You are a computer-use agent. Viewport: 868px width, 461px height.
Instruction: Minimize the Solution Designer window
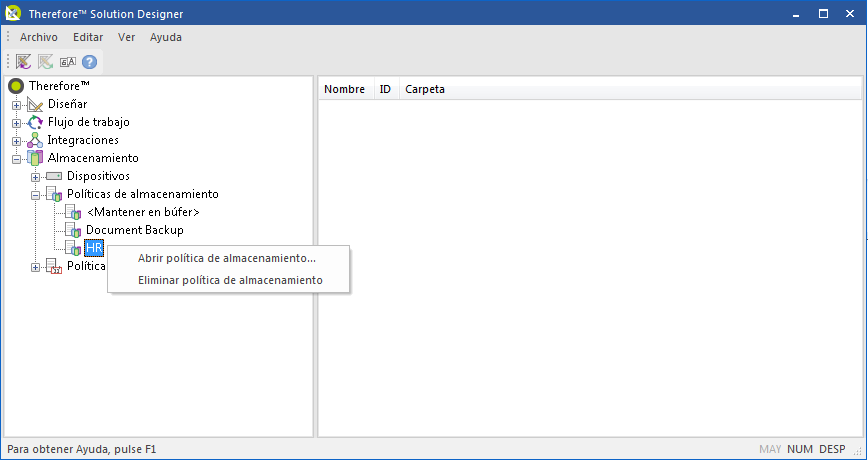(x=797, y=14)
